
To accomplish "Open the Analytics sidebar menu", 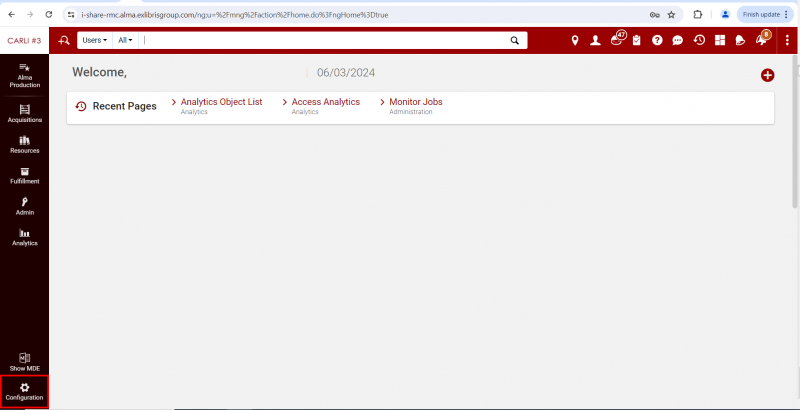I will click(x=24, y=238).
